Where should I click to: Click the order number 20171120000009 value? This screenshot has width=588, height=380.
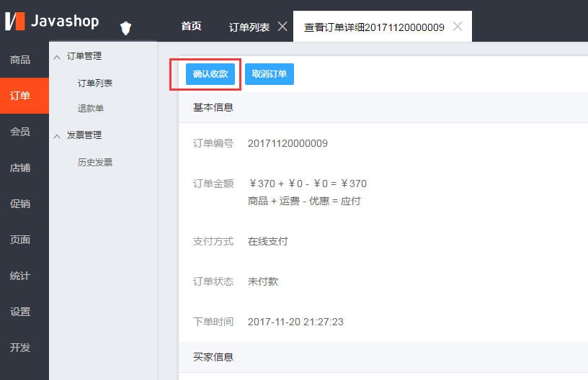(x=288, y=143)
